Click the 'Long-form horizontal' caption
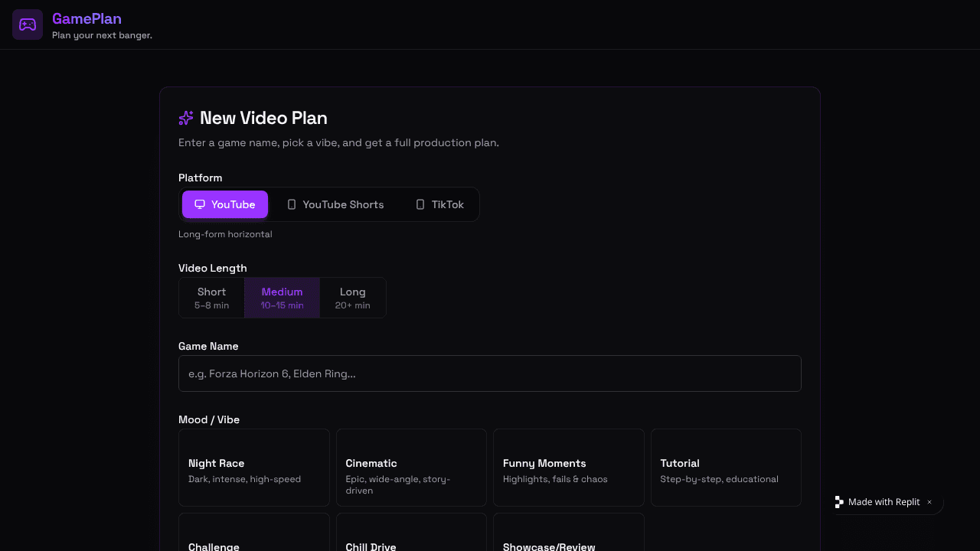Image resolution: width=980 pixels, height=551 pixels. (x=225, y=234)
